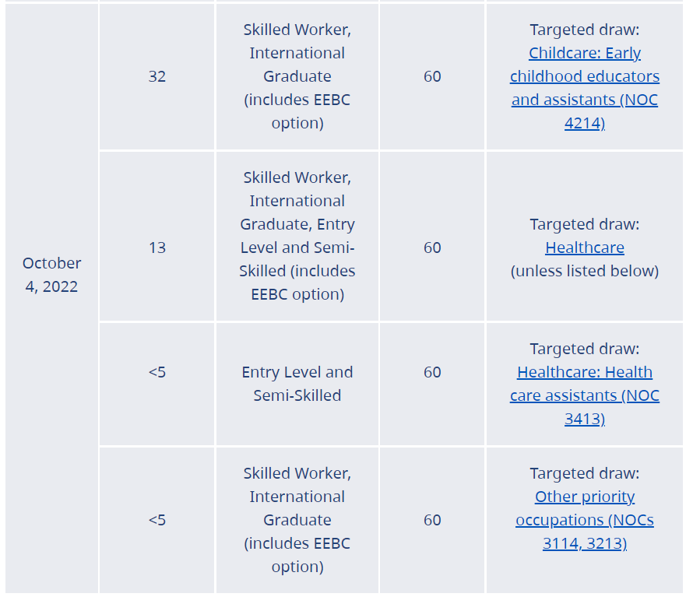
Task: Click the Skilled Worker cell in the Childcare row
Action: click(297, 76)
